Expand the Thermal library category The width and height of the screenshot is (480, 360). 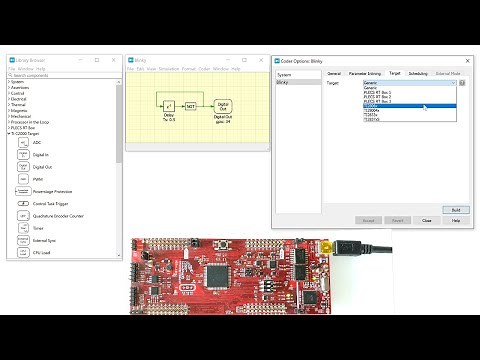[9, 105]
